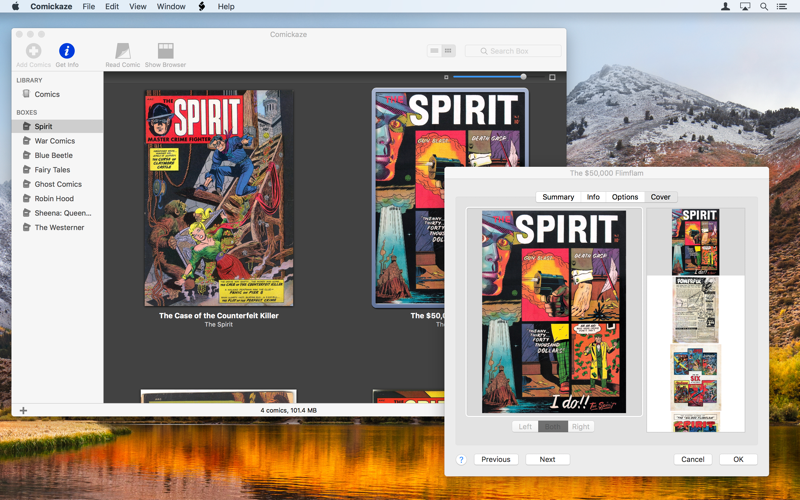Open Notification Center icon
Viewport: 800px width, 500px height.
[x=782, y=6]
